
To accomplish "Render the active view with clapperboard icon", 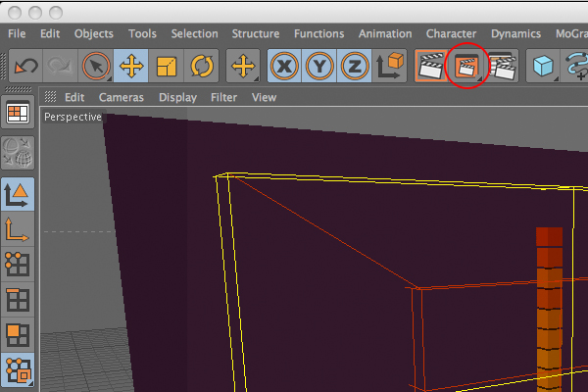I will pyautogui.click(x=431, y=66).
